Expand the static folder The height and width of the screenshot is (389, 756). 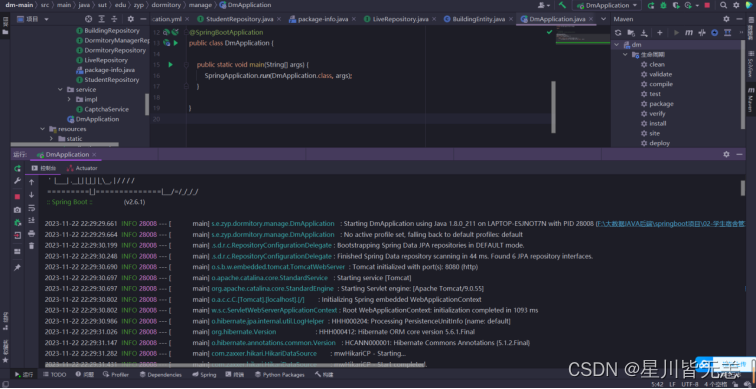tap(52, 139)
